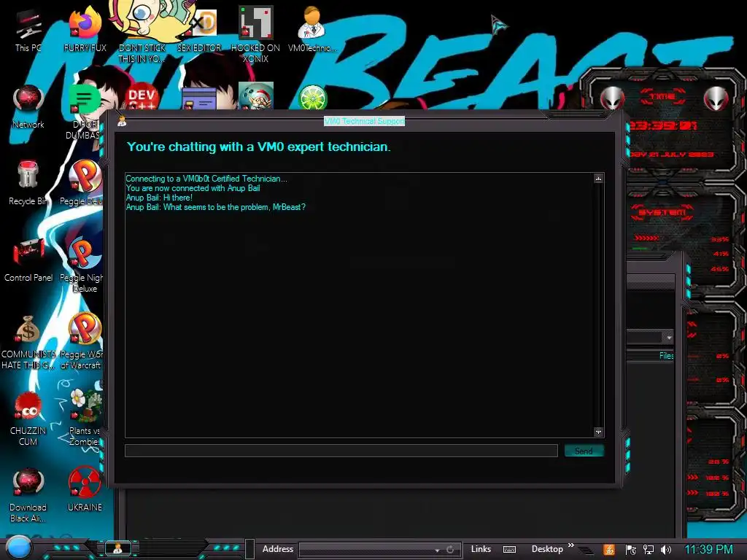Click the taskbar clock showing 11:39 PM

pyautogui.click(x=708, y=549)
